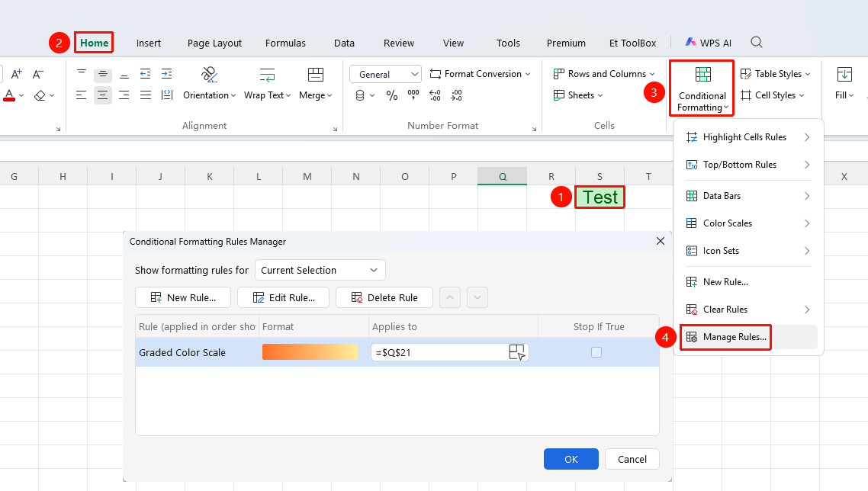This screenshot has height=491, width=868.
Task: Click the range selector icon in Applies to
Action: click(516, 352)
